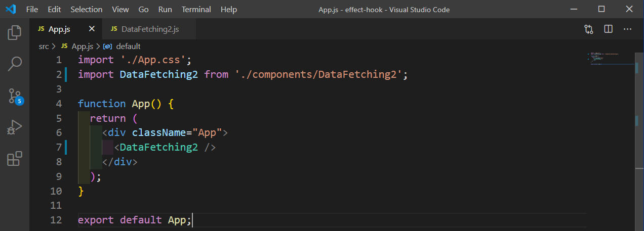Open Source Control view with 5 badge
The width and height of the screenshot is (644, 231).
(15, 96)
